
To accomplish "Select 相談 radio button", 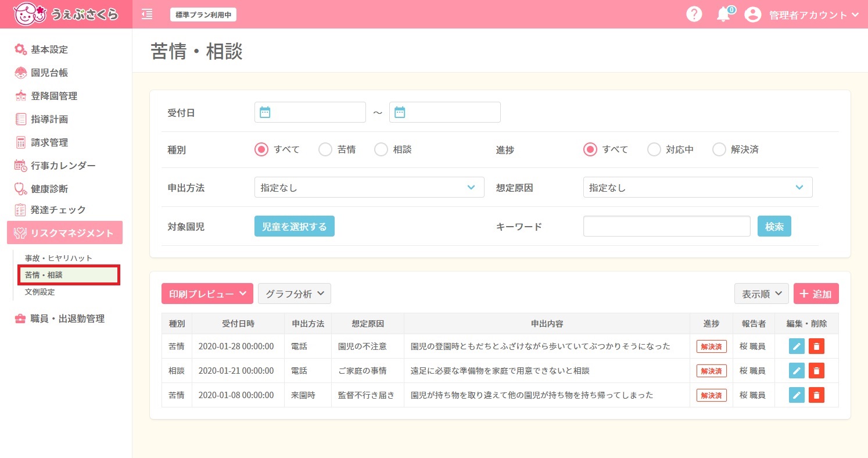I will [381, 149].
